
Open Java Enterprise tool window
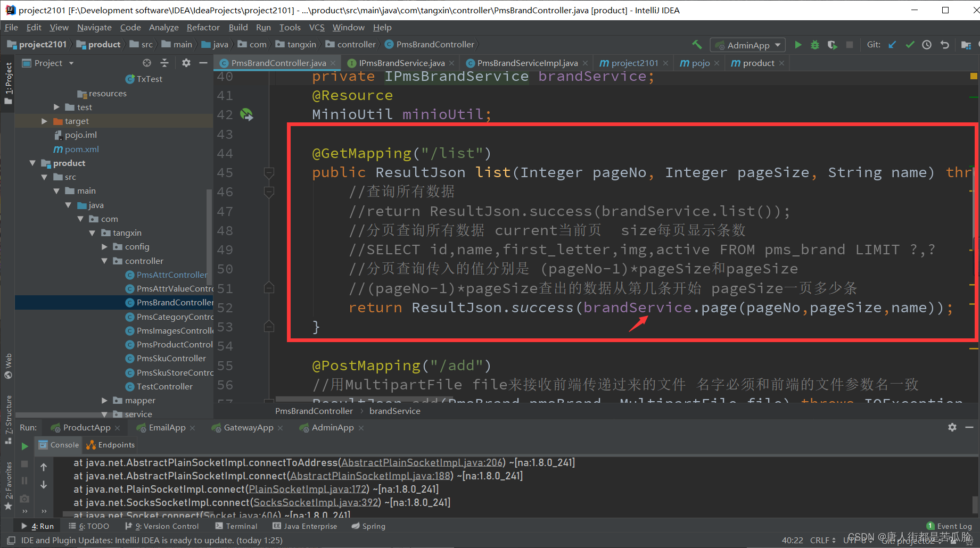305,526
